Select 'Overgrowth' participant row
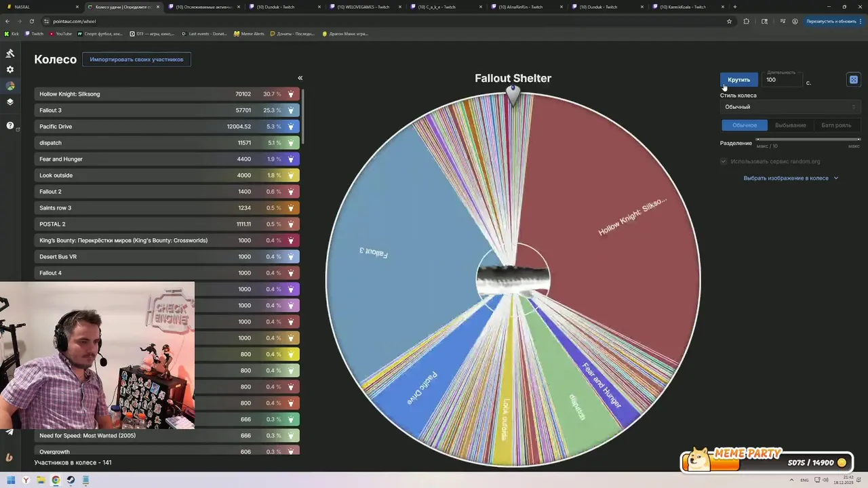 (167, 451)
